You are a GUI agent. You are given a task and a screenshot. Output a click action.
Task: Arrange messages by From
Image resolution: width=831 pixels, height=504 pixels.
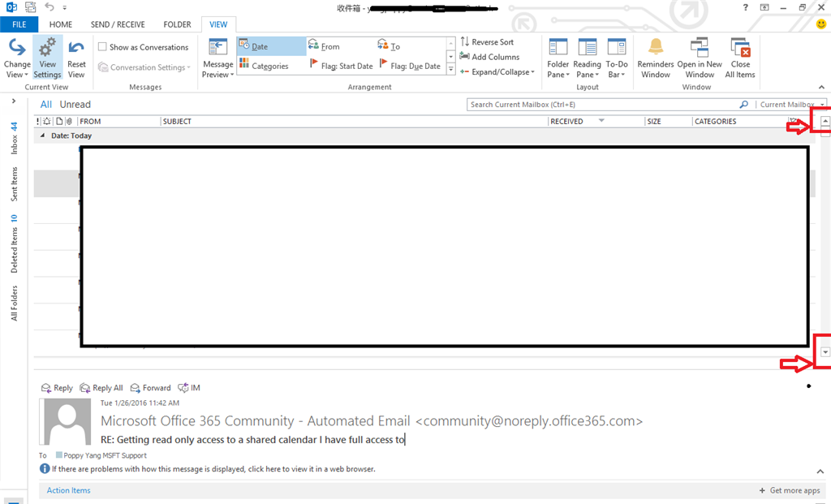[325, 46]
